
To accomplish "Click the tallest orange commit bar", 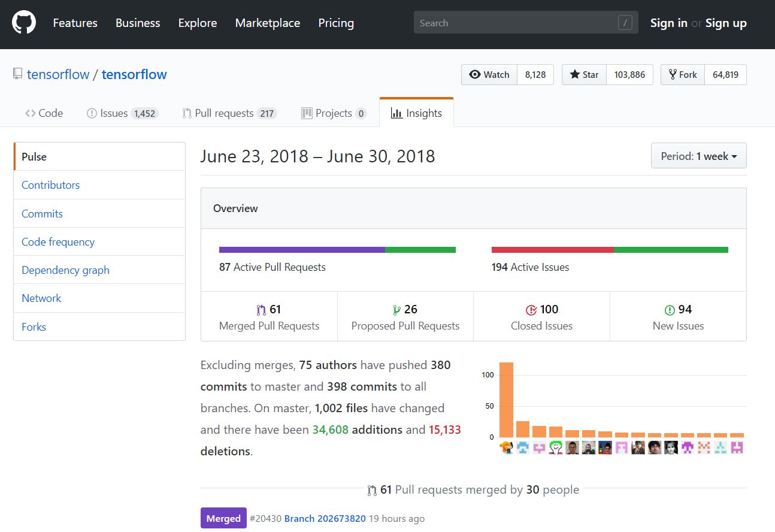I will (x=506, y=400).
